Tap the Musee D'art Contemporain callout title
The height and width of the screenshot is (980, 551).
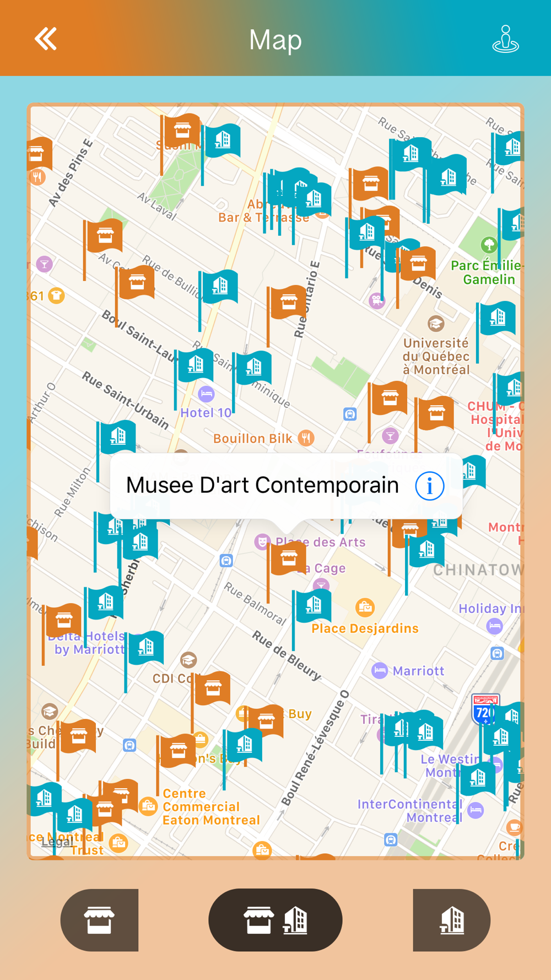click(262, 485)
